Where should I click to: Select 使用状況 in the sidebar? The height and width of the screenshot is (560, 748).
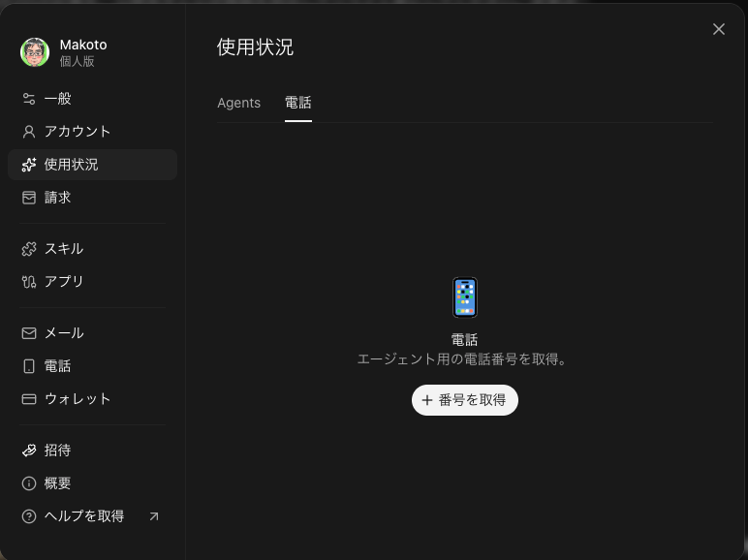pyautogui.click(x=93, y=165)
